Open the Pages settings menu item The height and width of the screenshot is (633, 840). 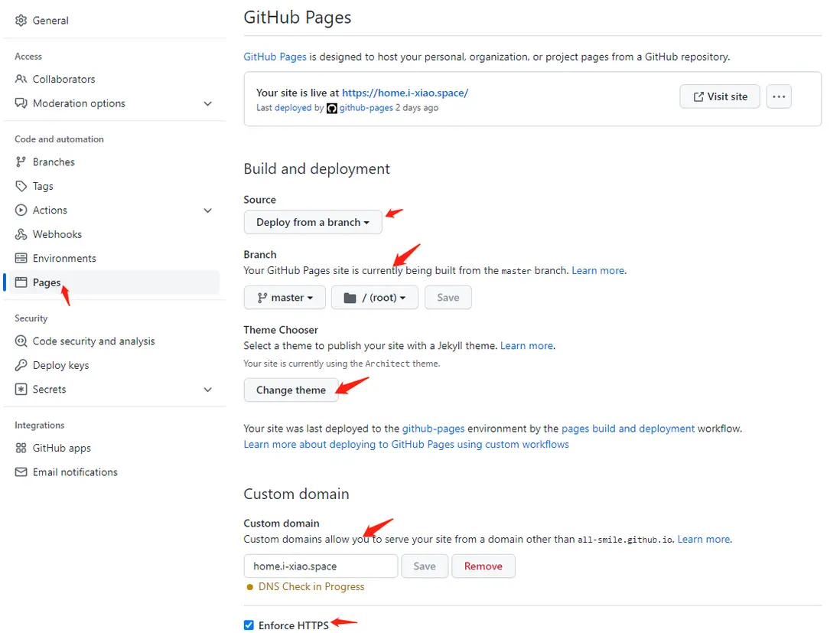click(47, 282)
